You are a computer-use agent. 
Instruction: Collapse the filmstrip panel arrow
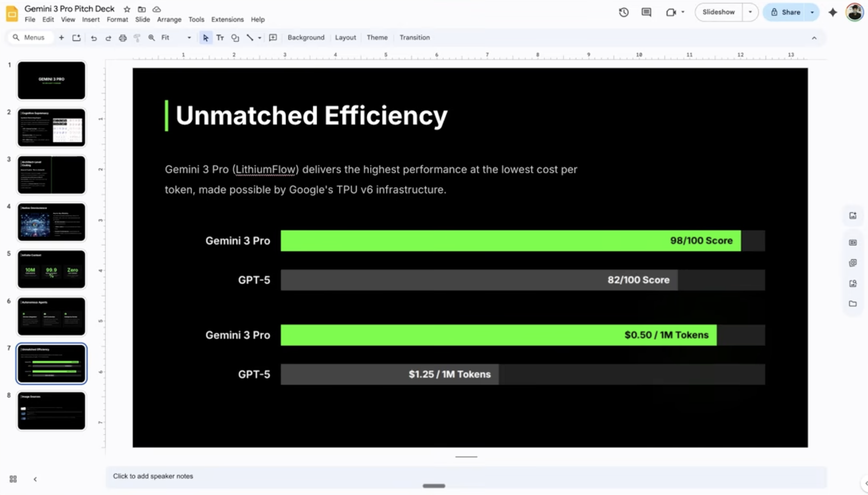35,479
